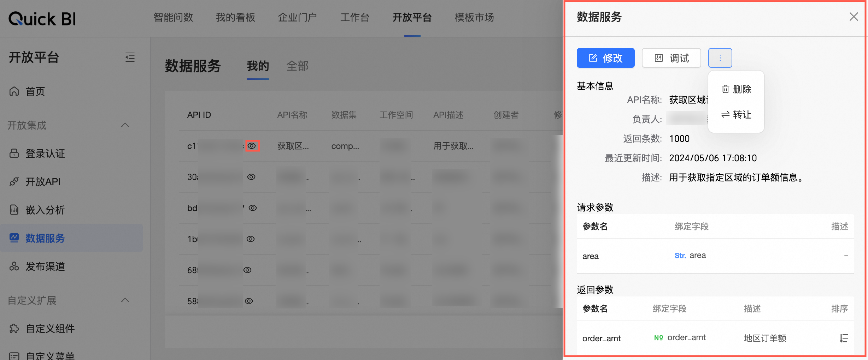This screenshot has width=868, height=360.
Task: Choose 转让 from the more menu
Action: 736,114
